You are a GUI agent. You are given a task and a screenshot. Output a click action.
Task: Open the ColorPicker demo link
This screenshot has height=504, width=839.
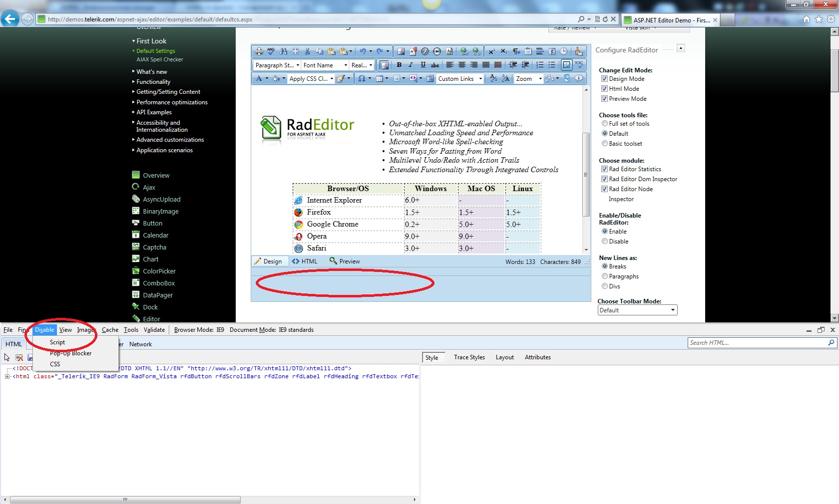click(x=159, y=271)
